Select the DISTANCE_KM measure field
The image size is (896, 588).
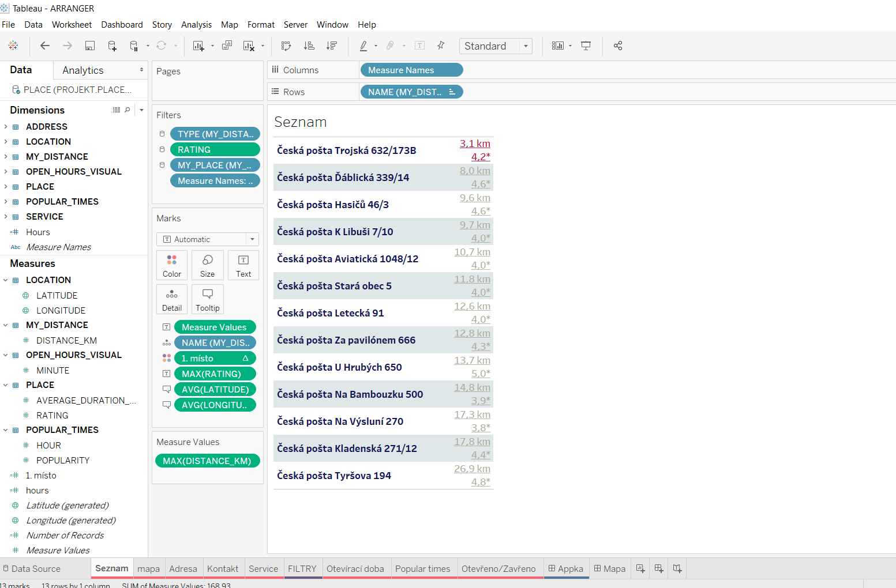click(x=66, y=340)
